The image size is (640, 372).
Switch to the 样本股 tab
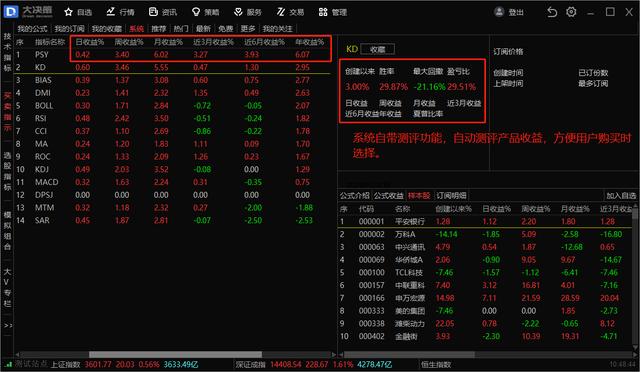click(419, 196)
